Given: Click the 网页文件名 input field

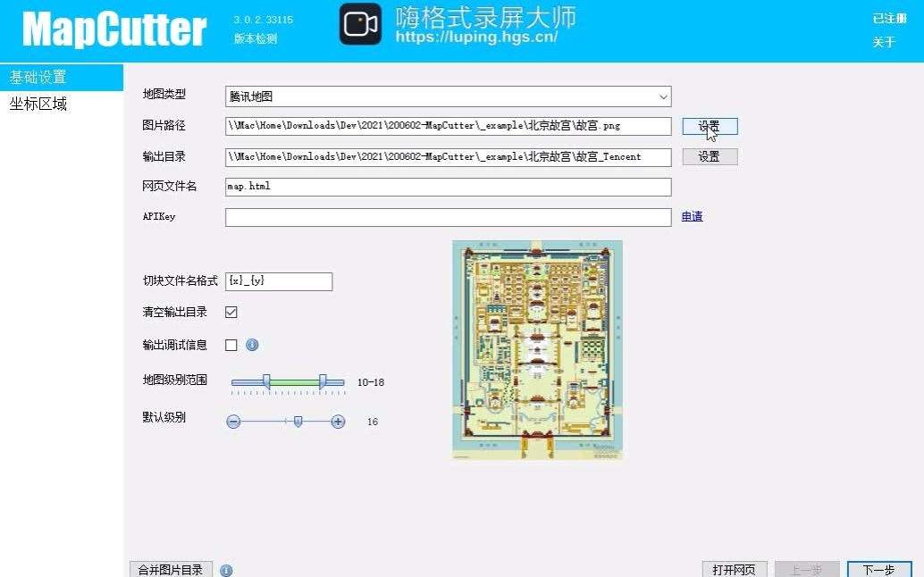Looking at the screenshot, I should click(447, 187).
